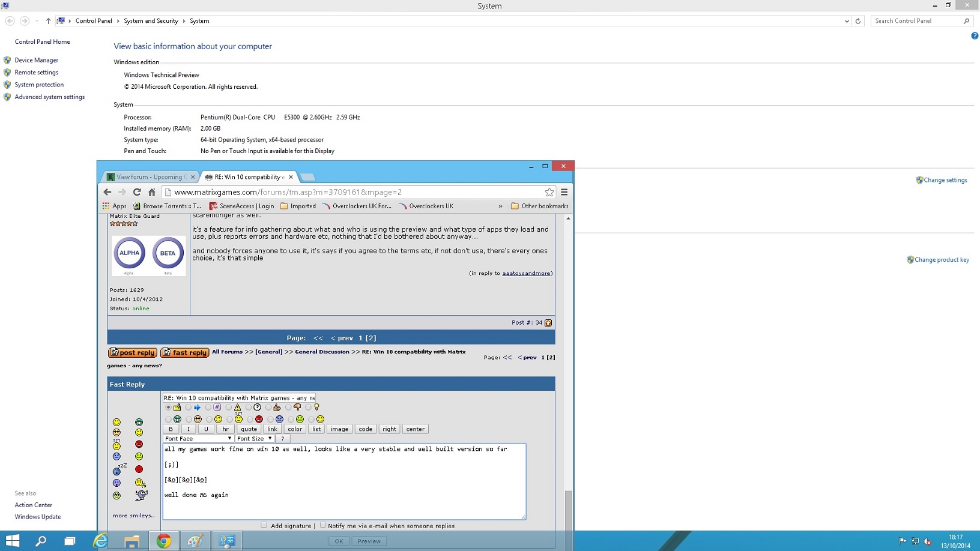Click the Change product key link
The height and width of the screenshot is (551, 980).
click(942, 260)
